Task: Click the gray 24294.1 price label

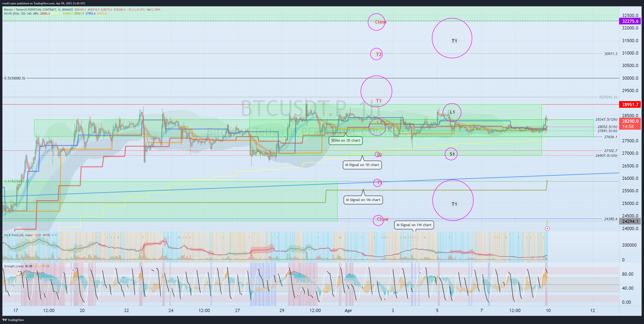Action: click(630, 221)
